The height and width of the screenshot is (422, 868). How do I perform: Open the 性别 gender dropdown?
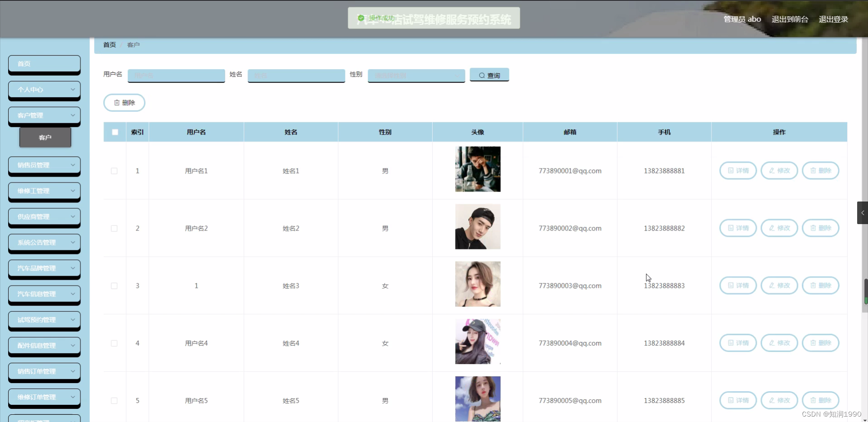point(415,75)
